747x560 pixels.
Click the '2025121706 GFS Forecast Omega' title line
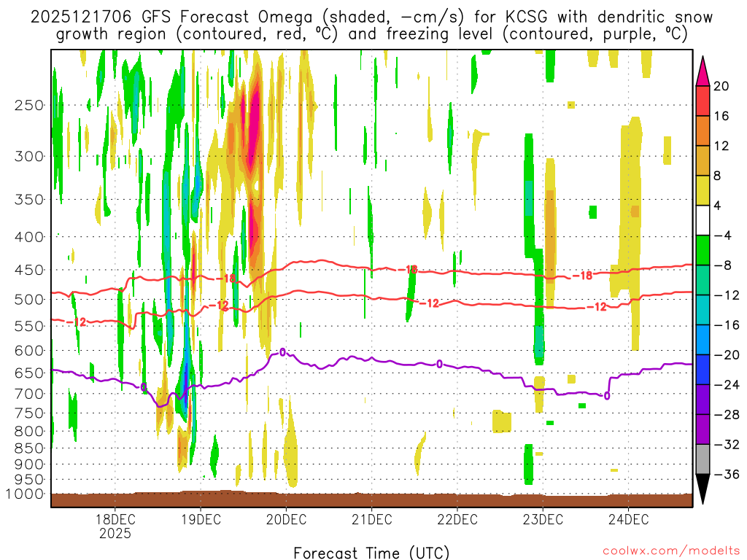[x=371, y=17]
